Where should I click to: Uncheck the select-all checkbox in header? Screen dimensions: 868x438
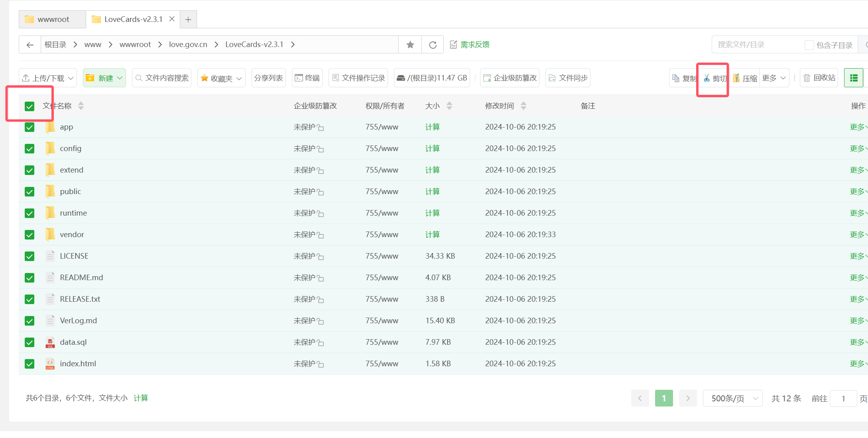pyautogui.click(x=30, y=106)
